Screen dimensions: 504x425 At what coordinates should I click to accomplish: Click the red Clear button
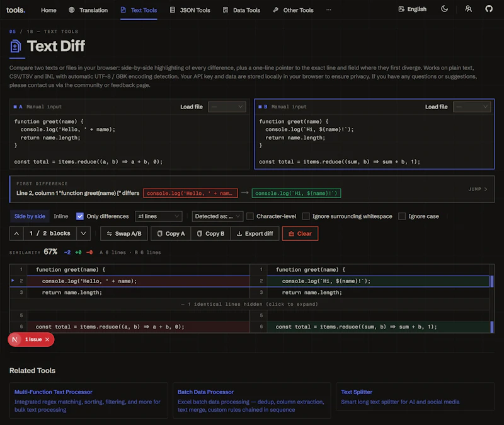pyautogui.click(x=301, y=233)
